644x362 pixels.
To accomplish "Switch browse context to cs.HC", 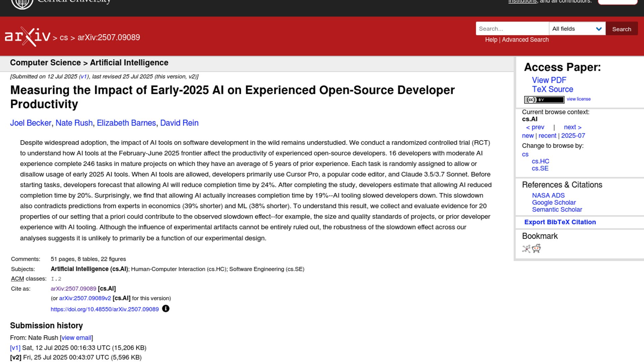I will 540,161.
